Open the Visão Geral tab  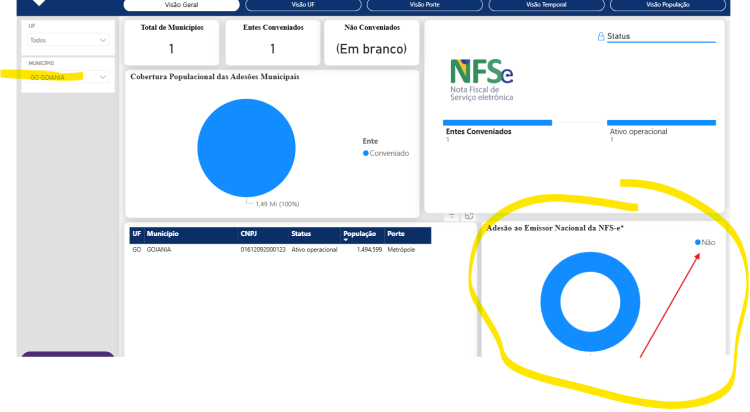tap(181, 5)
